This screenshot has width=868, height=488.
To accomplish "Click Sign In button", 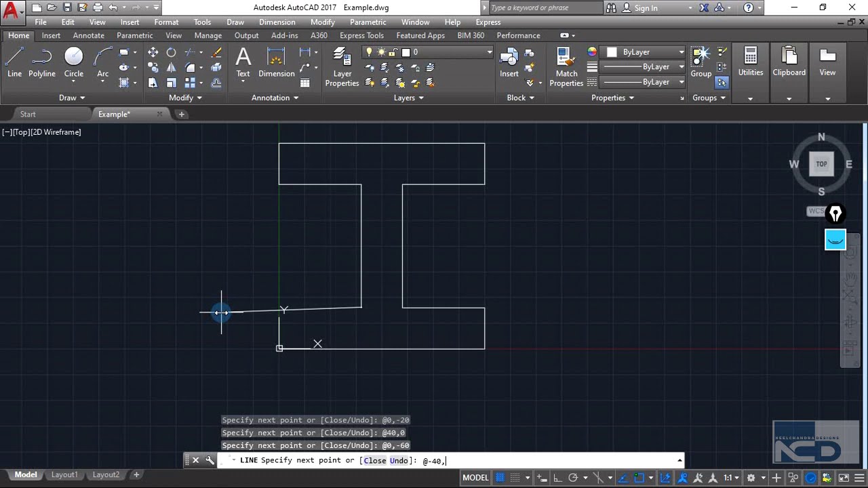I will coord(646,8).
